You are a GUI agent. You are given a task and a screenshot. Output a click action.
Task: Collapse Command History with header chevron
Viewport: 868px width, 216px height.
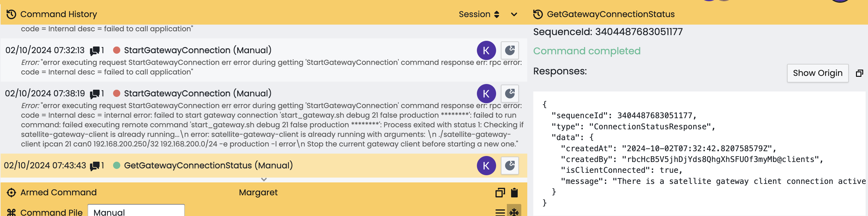pos(514,14)
